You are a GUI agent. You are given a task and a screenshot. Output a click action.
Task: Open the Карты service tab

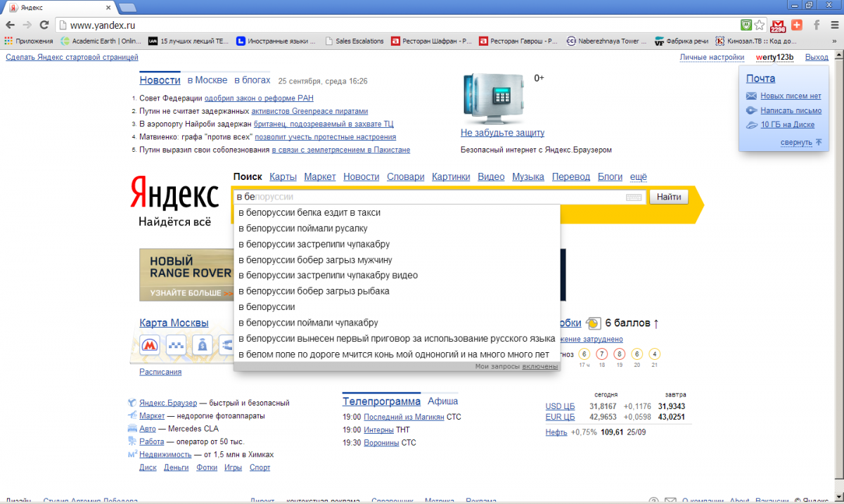[x=283, y=176]
